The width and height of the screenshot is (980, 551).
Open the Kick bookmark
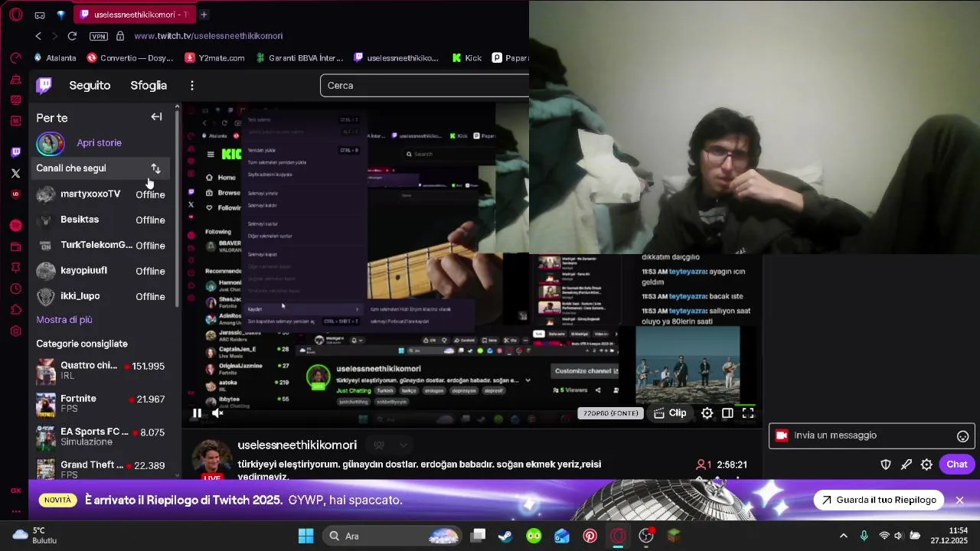tap(466, 58)
